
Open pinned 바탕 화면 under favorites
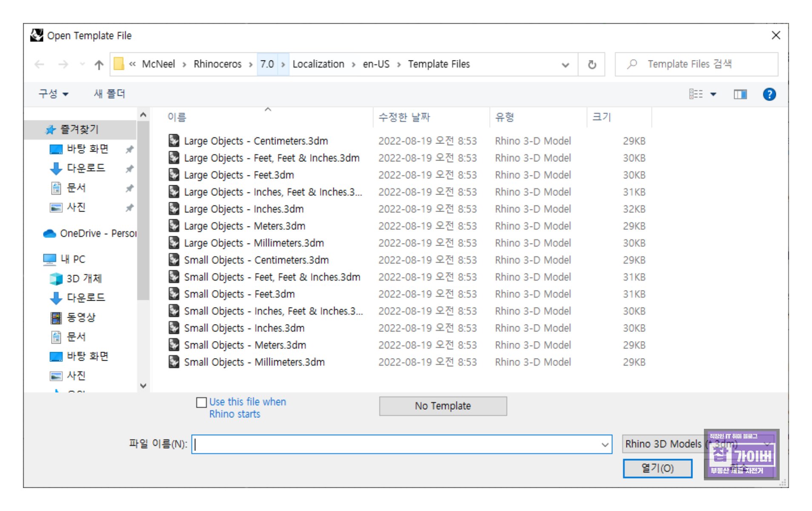coord(88,149)
